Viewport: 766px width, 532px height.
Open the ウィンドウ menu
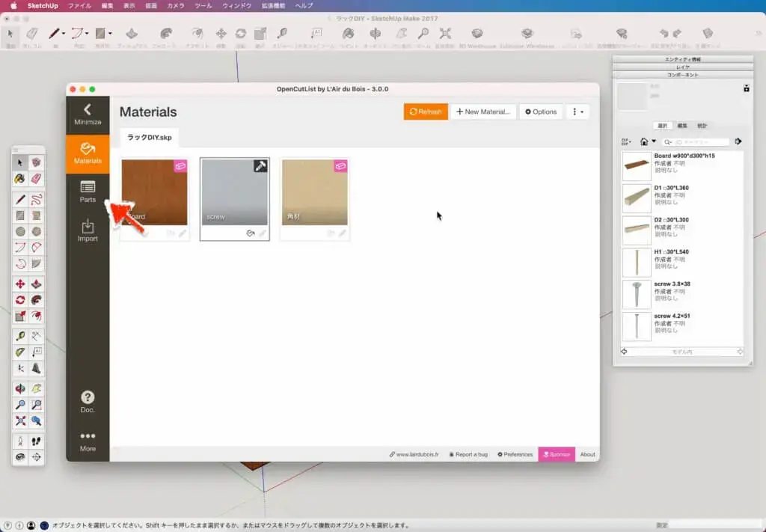pyautogui.click(x=236, y=6)
